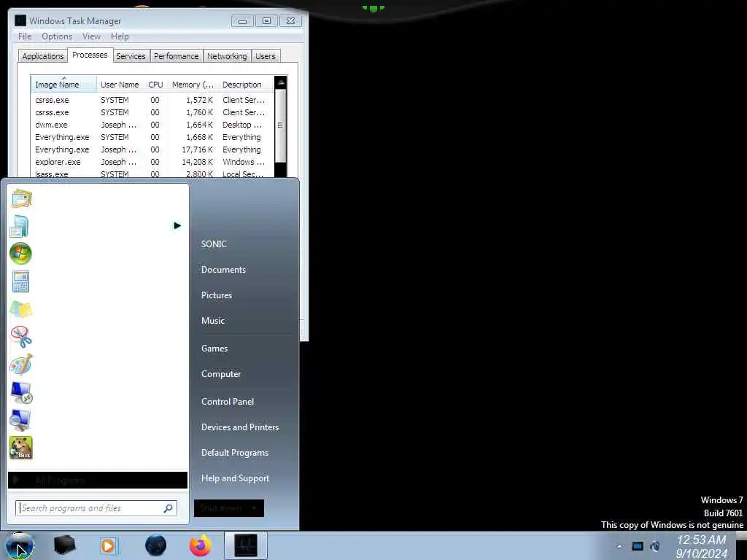This screenshot has width=747, height=560.
Task: Select csrss.exe row using 1,572 K
Action: [x=152, y=100]
